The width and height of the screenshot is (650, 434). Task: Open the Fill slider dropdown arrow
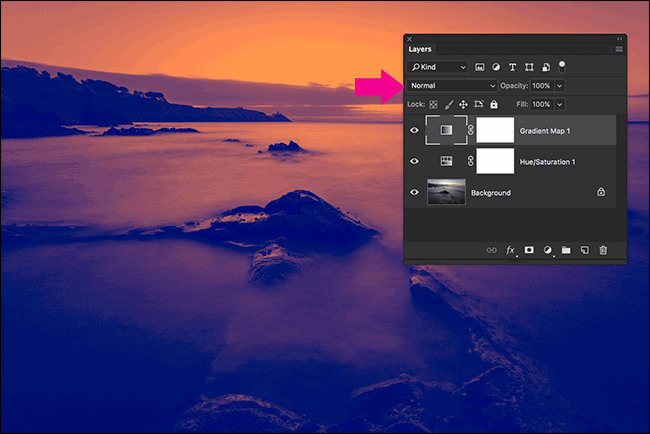pos(560,104)
